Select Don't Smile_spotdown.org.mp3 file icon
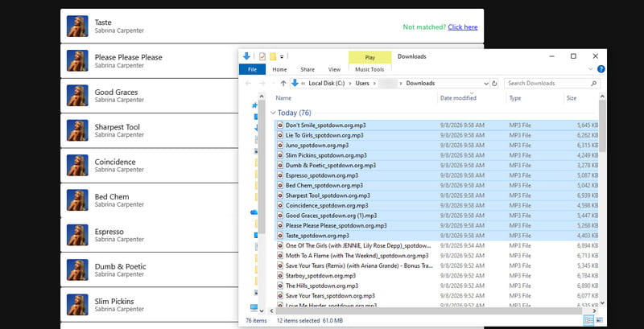This screenshot has height=329, width=644. [x=280, y=125]
